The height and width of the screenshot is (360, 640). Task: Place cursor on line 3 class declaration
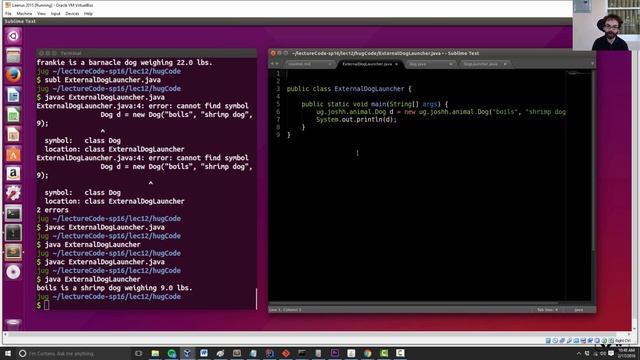349,89
